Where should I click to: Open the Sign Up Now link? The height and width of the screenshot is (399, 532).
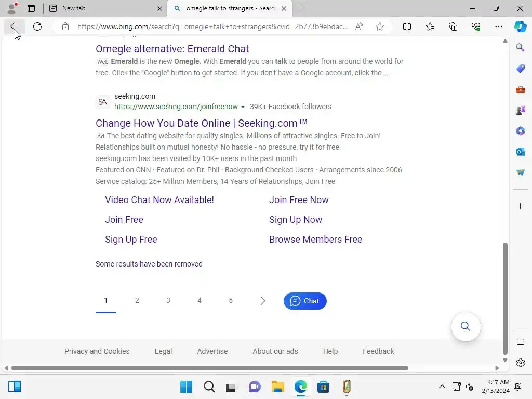tap(296, 220)
